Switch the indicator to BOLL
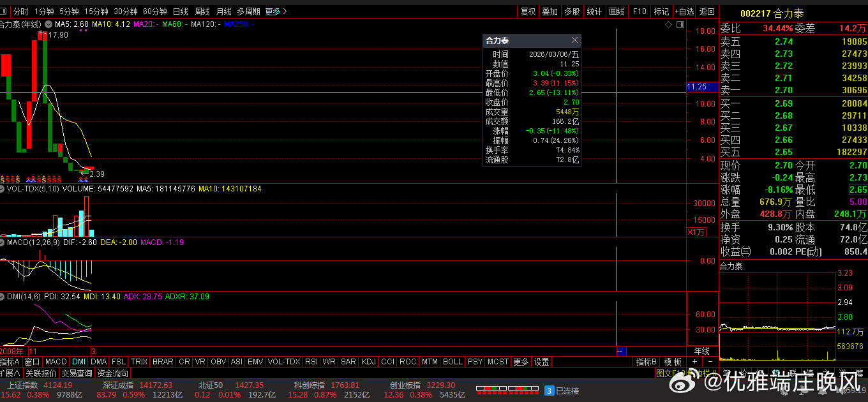This screenshot has height=402, width=868. 453,362
